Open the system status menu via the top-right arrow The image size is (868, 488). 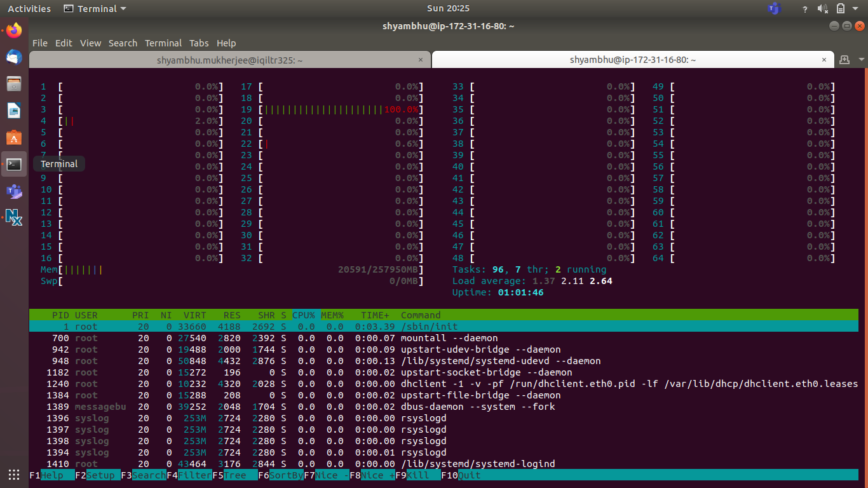tap(855, 8)
